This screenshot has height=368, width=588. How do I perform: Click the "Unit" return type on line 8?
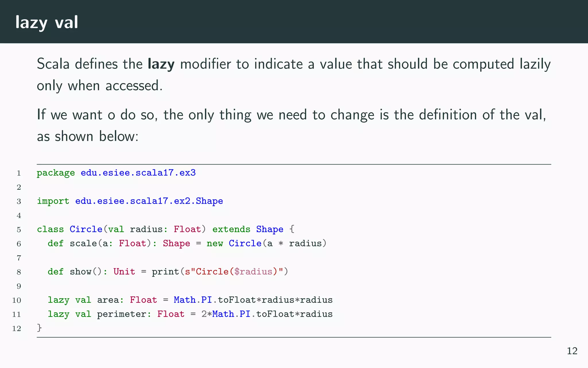tap(124, 272)
